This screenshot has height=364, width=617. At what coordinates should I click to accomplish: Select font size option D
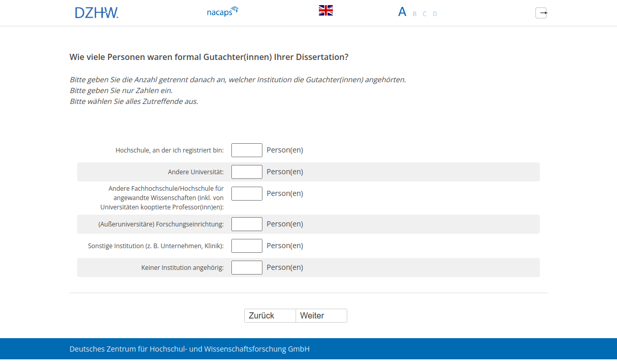coord(435,14)
